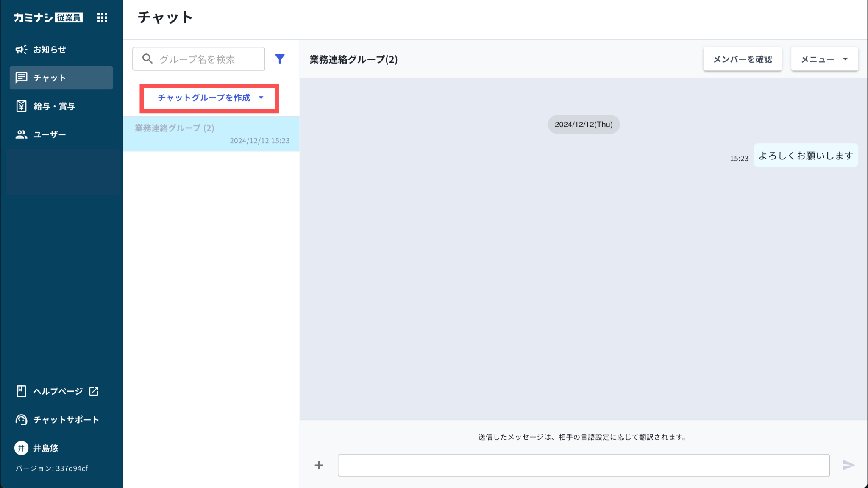This screenshot has width=868, height=488.
Task: Click the filter funnel icon
Action: [x=280, y=59]
